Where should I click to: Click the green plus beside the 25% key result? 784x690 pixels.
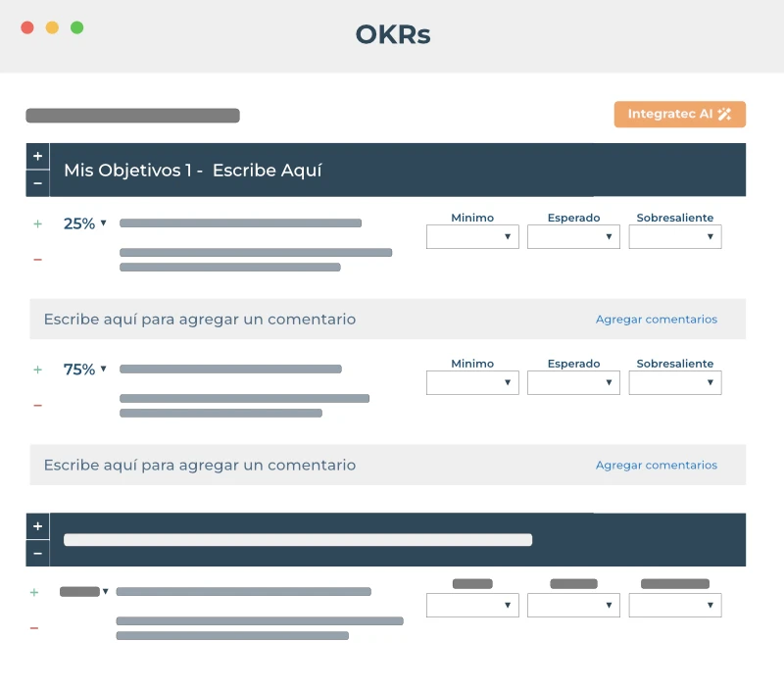tap(37, 223)
